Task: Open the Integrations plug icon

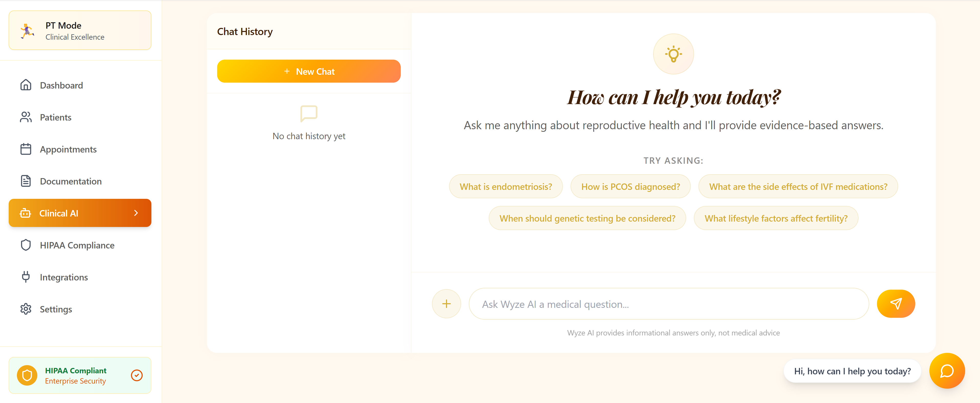Action: click(x=26, y=277)
